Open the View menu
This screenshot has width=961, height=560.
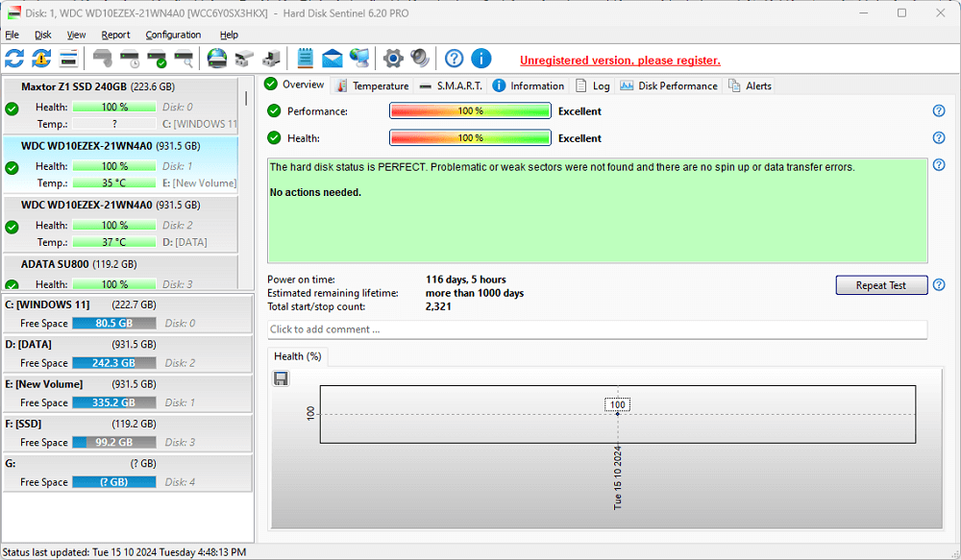pyautogui.click(x=76, y=35)
